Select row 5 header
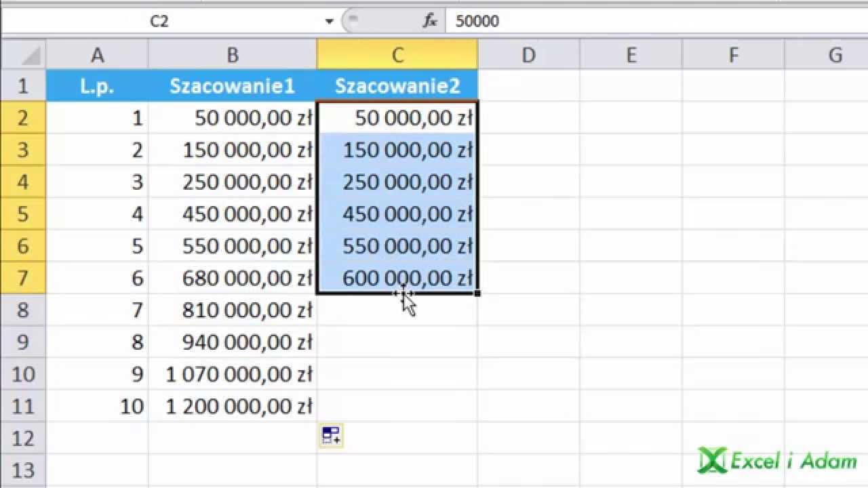 23,213
